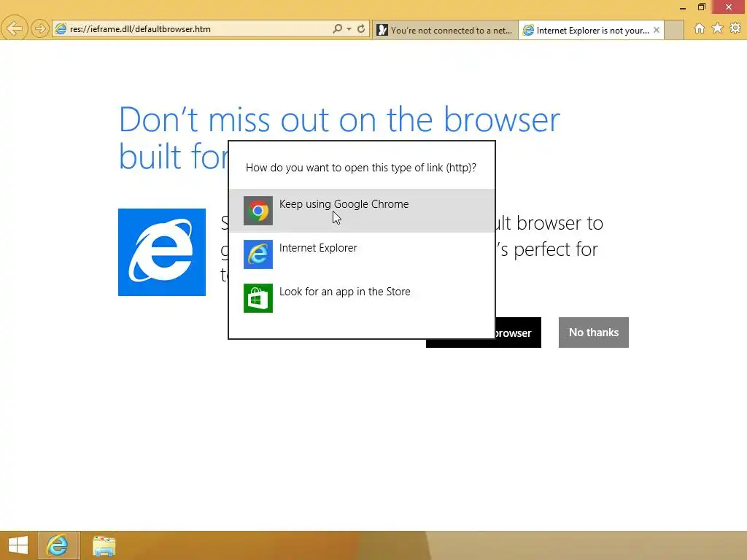
Task: Switch to 'You're not connected to a net...' tab
Action: point(445,30)
